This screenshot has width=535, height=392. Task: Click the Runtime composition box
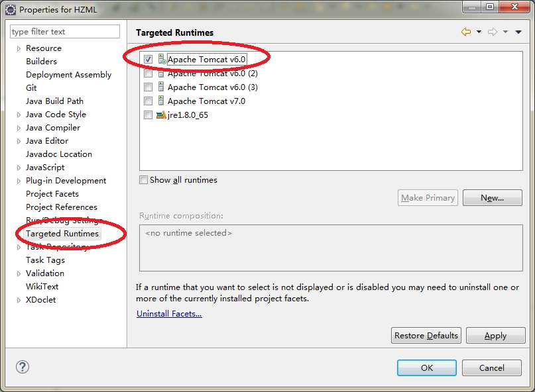click(x=331, y=248)
